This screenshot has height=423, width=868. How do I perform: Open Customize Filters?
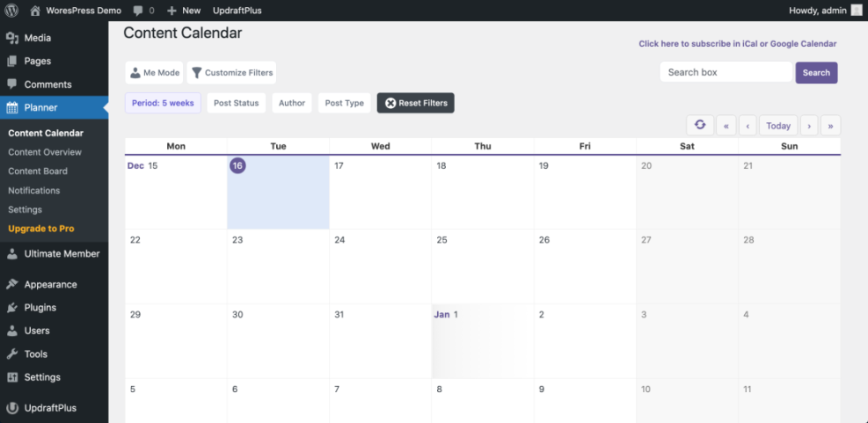pos(231,72)
